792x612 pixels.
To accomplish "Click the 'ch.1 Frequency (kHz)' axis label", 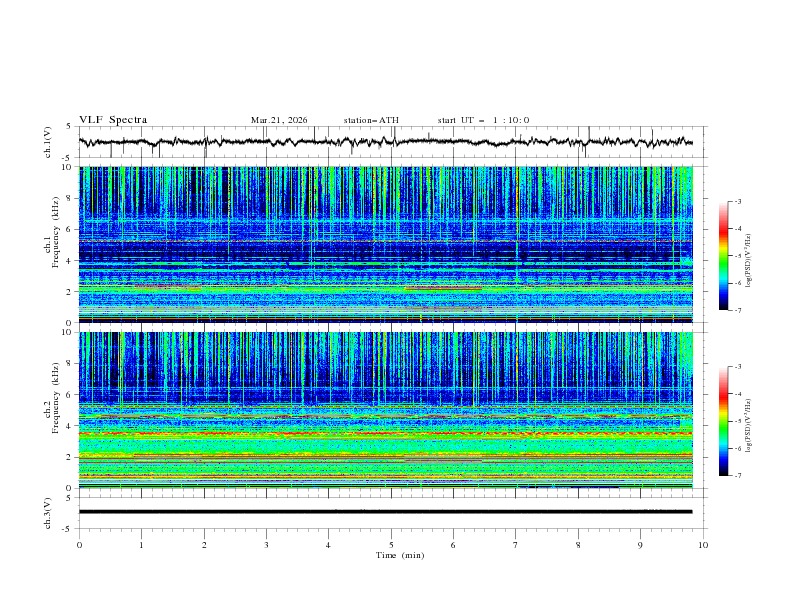I will (51, 232).
